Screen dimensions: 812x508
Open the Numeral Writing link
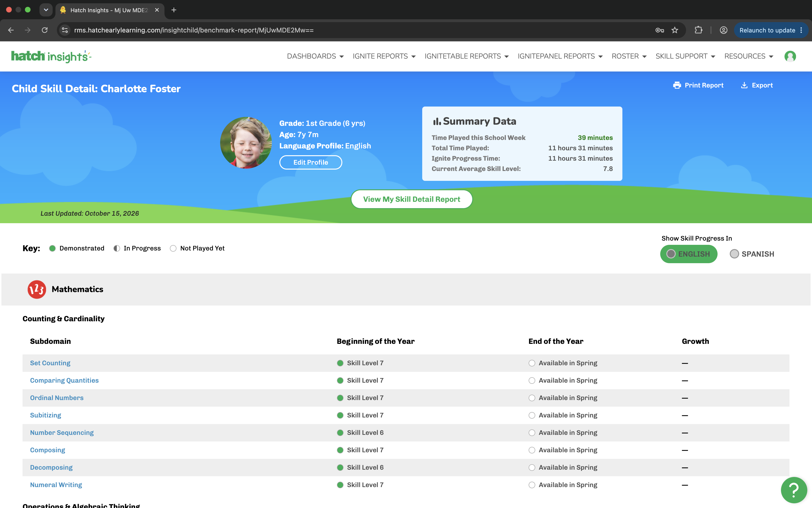tap(56, 485)
